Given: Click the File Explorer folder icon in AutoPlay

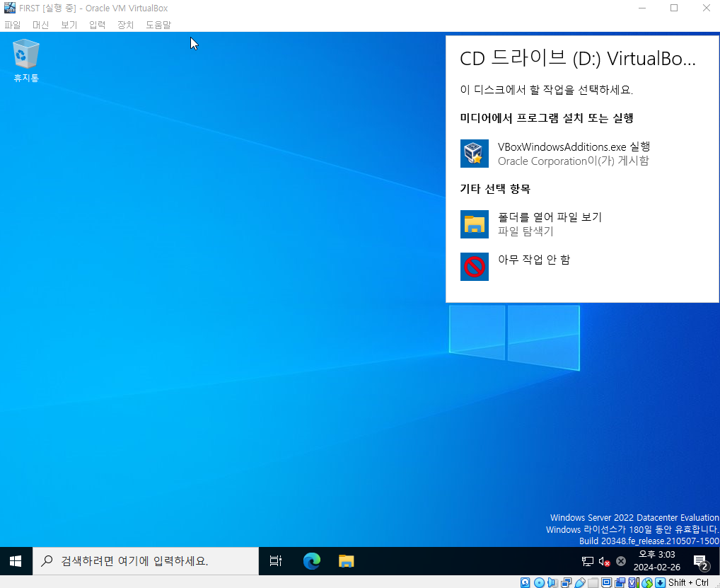Looking at the screenshot, I should click(475, 224).
